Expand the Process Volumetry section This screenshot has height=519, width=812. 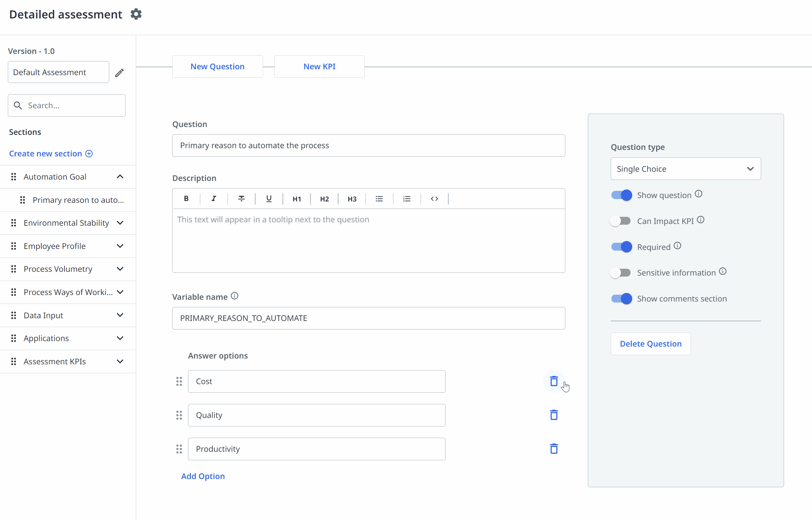coord(120,269)
